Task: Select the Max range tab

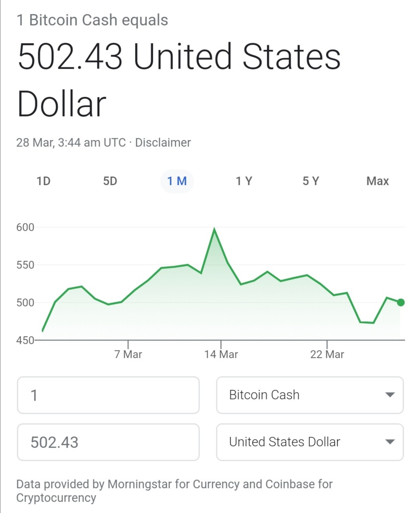Action: 377,181
